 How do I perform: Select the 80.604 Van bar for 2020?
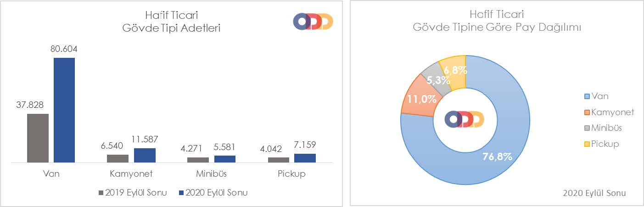coord(64,110)
